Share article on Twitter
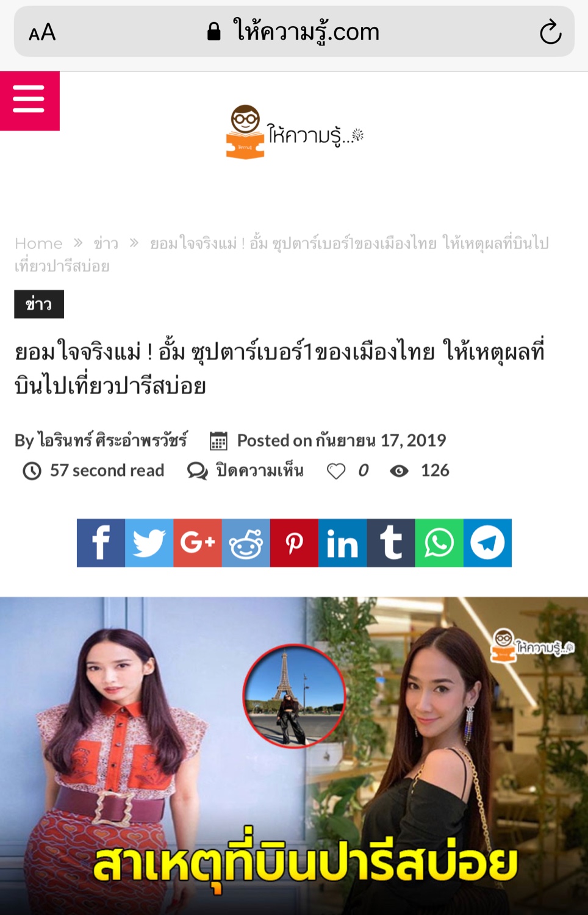 (x=149, y=543)
